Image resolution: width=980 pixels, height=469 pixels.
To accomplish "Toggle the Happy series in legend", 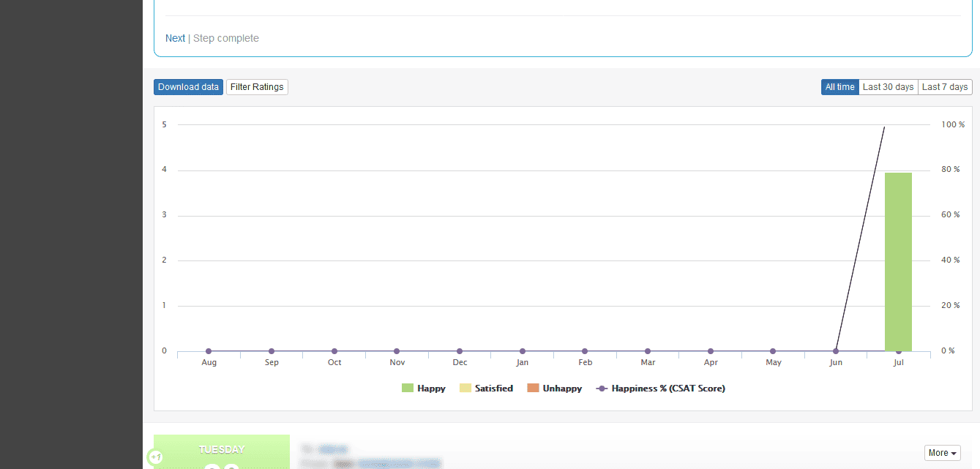I will (424, 389).
